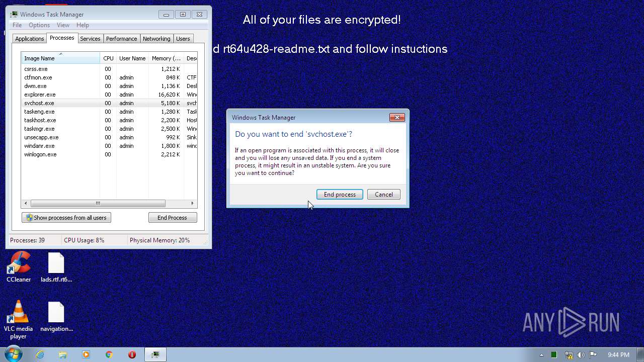The width and height of the screenshot is (644, 362).
Task: Maximize the Windows Task Manager window
Action: click(x=183, y=14)
